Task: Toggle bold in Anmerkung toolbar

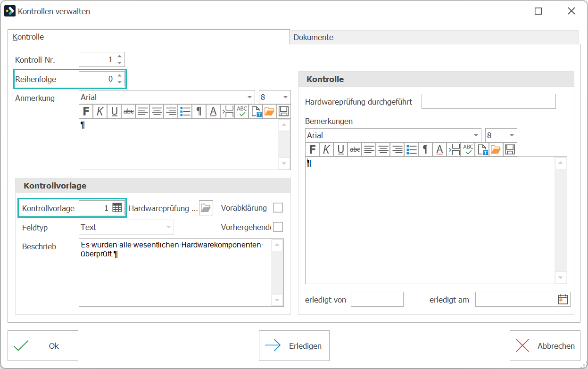Action: pyautogui.click(x=86, y=111)
